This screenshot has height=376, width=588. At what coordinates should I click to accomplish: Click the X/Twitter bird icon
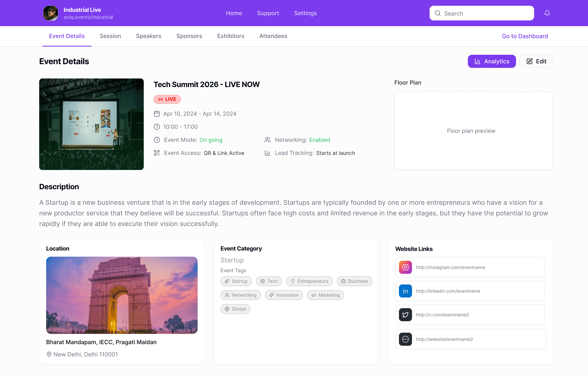point(405,315)
